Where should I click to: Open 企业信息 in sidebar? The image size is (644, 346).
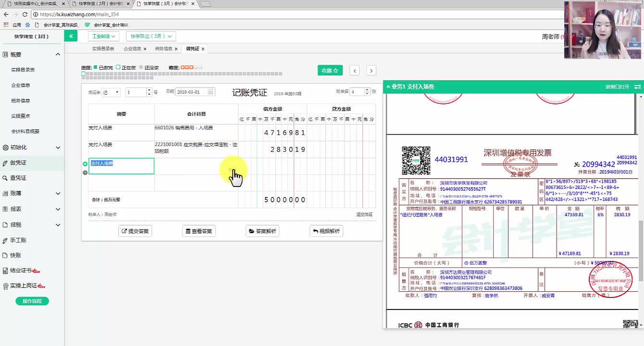(x=21, y=85)
